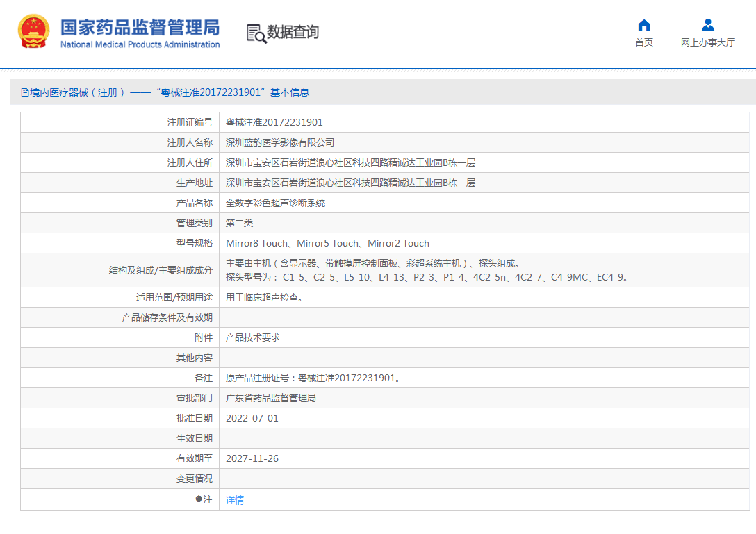Click the home icon above 首页
The width and height of the screenshot is (756, 534).
tap(643, 25)
